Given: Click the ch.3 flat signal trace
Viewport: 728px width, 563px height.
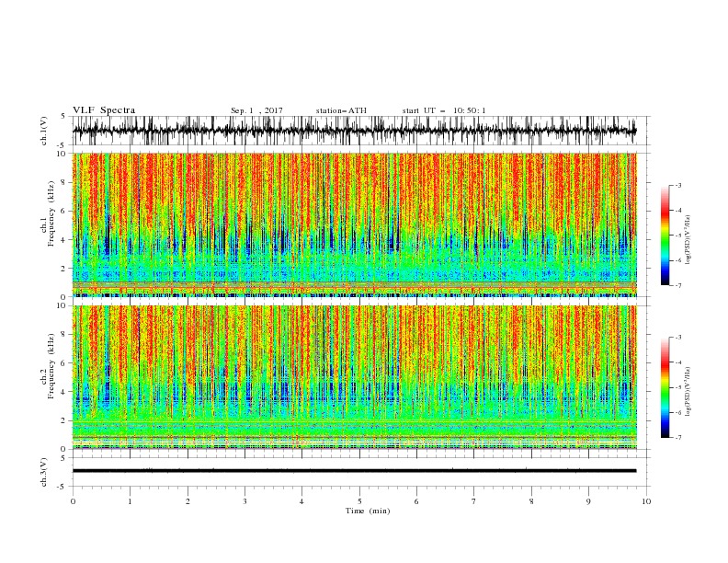Looking at the screenshot, I should 355,471.
